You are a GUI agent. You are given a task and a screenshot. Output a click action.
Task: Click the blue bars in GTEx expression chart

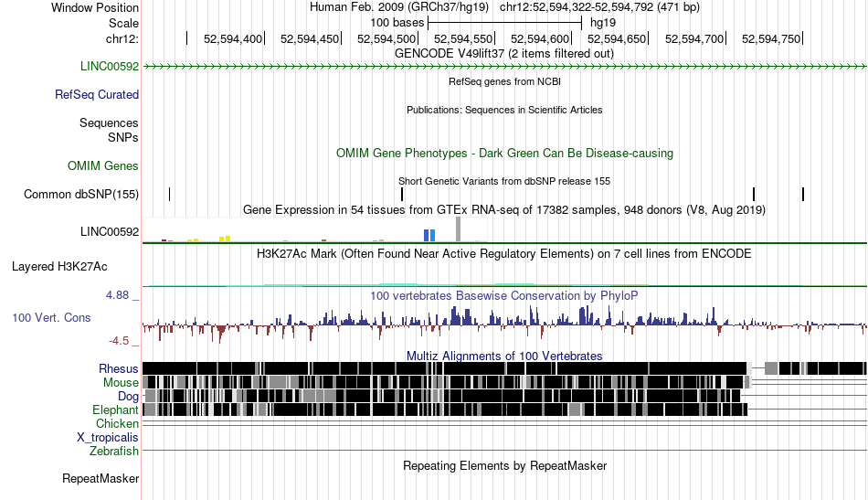(x=429, y=235)
